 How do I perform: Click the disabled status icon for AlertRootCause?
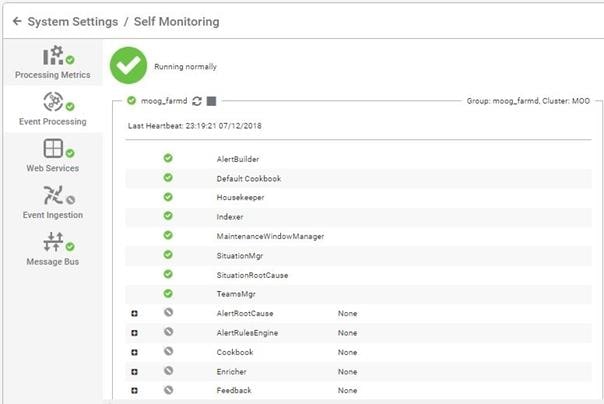tap(168, 312)
